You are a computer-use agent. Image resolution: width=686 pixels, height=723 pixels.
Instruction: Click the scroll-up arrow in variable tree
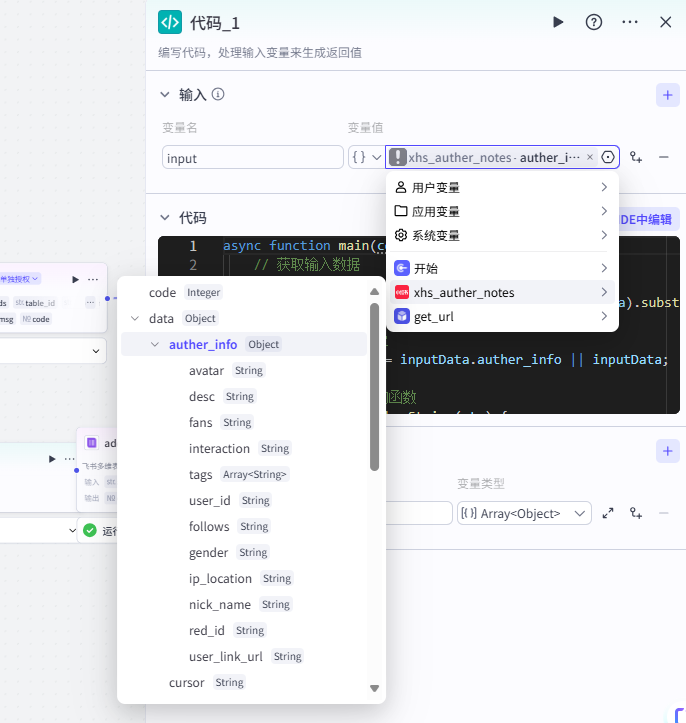(x=374, y=291)
